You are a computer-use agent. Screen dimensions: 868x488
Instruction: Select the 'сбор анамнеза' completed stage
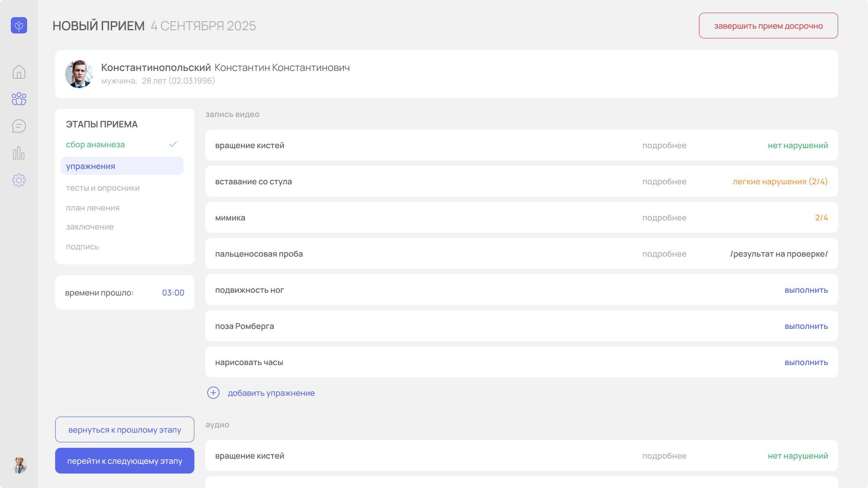click(x=95, y=145)
